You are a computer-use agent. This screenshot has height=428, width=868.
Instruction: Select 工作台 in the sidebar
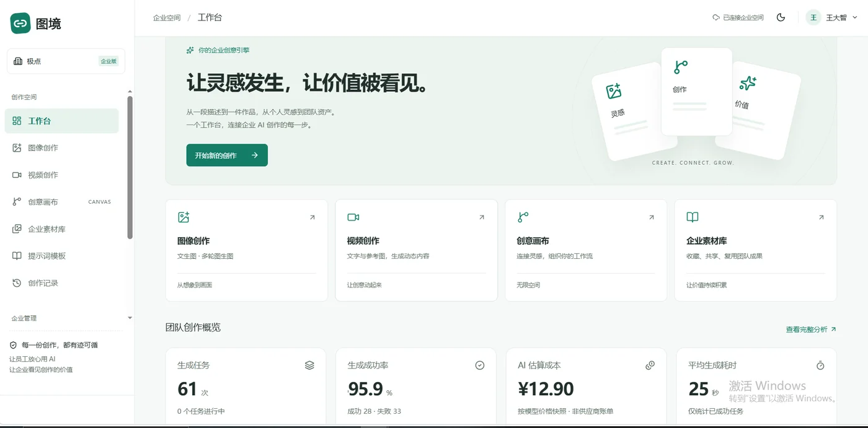61,121
